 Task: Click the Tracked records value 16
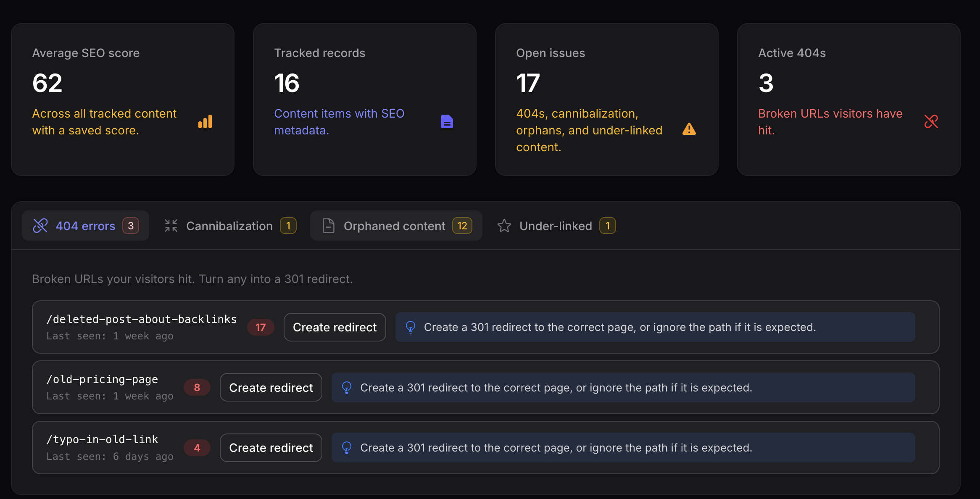point(287,83)
